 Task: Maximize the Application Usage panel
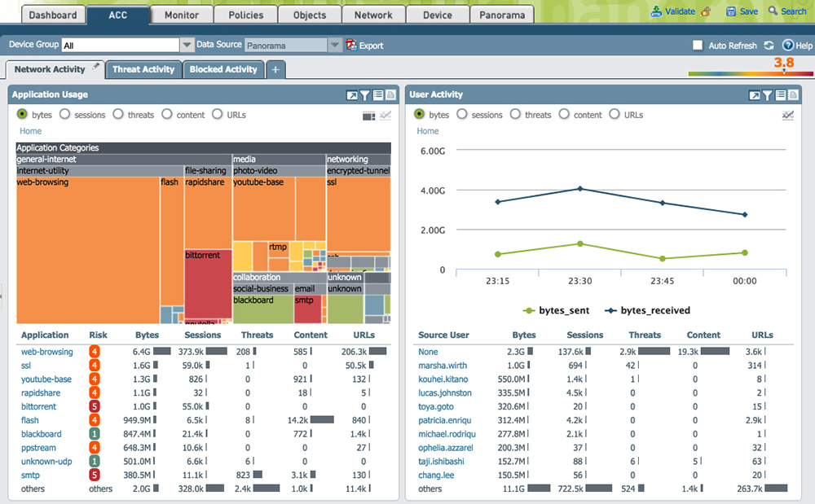(352, 95)
